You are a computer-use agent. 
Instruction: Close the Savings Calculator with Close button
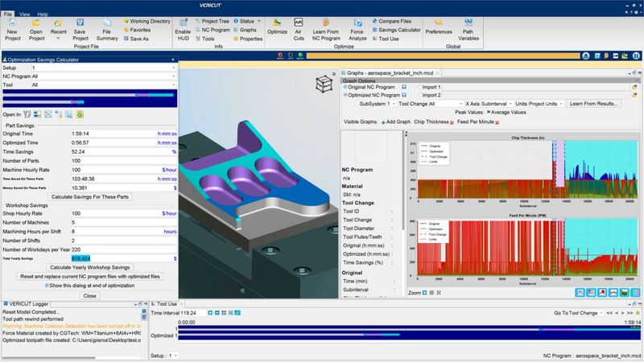pyautogui.click(x=90, y=295)
